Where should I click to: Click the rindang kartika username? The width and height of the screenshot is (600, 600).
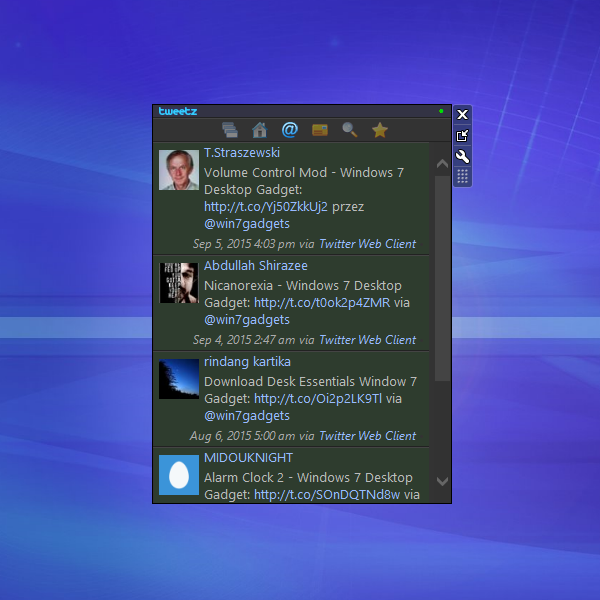pos(247,362)
